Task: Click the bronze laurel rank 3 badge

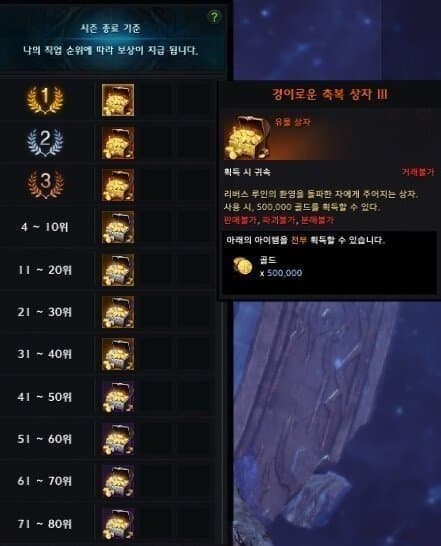Action: click(x=45, y=185)
